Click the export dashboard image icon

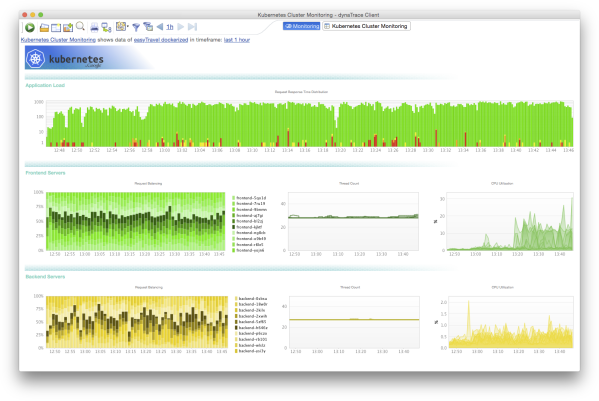point(68,27)
